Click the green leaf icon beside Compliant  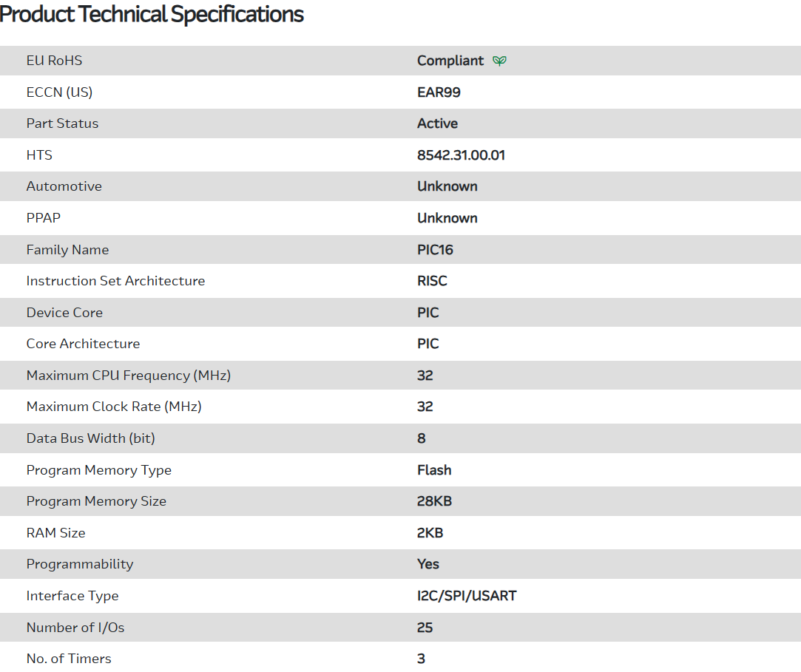click(x=500, y=61)
